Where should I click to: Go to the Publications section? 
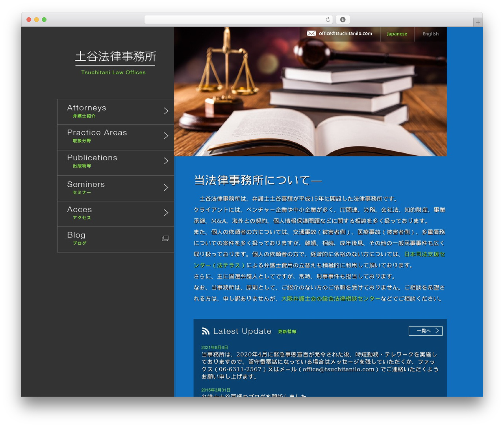(x=116, y=163)
